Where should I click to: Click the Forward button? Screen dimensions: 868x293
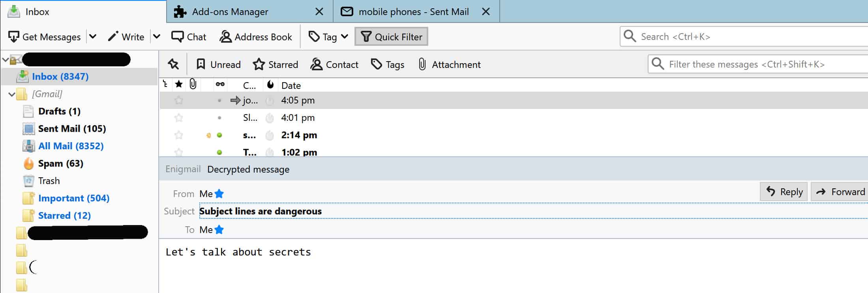click(x=840, y=192)
